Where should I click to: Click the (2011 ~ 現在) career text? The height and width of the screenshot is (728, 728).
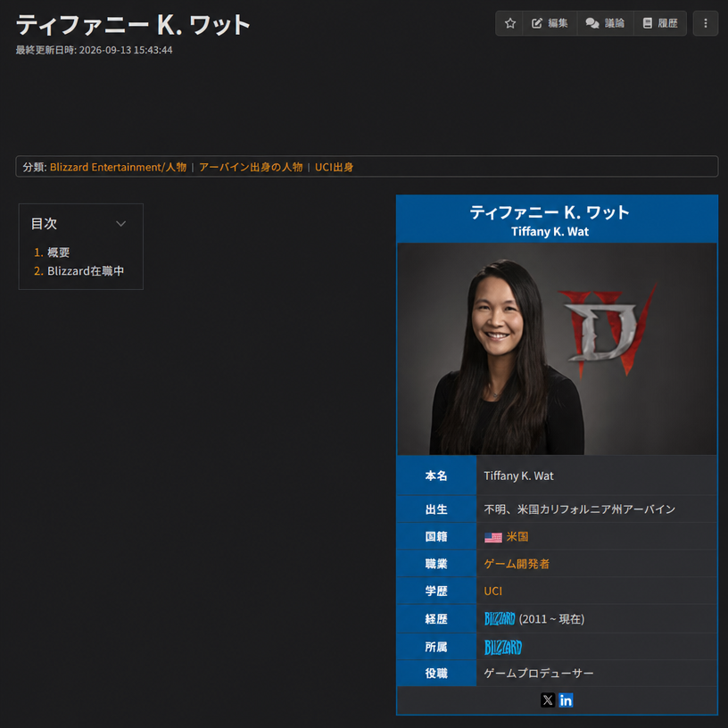(x=551, y=619)
